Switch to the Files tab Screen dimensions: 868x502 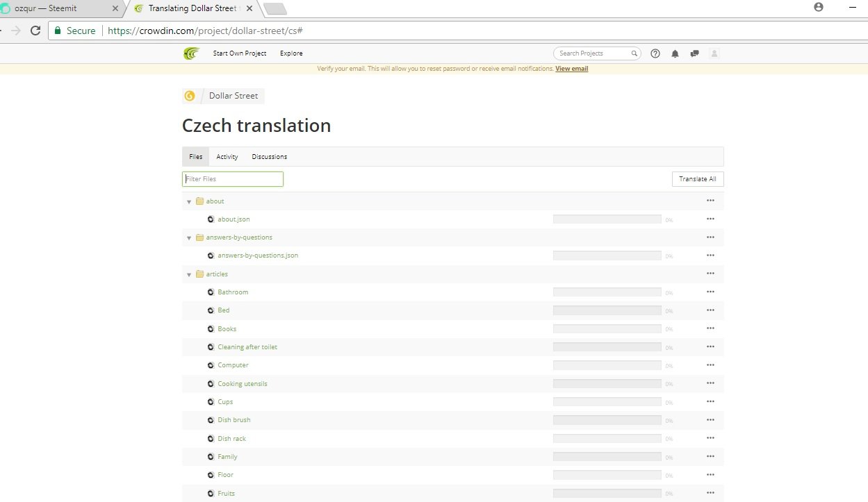[x=195, y=157]
